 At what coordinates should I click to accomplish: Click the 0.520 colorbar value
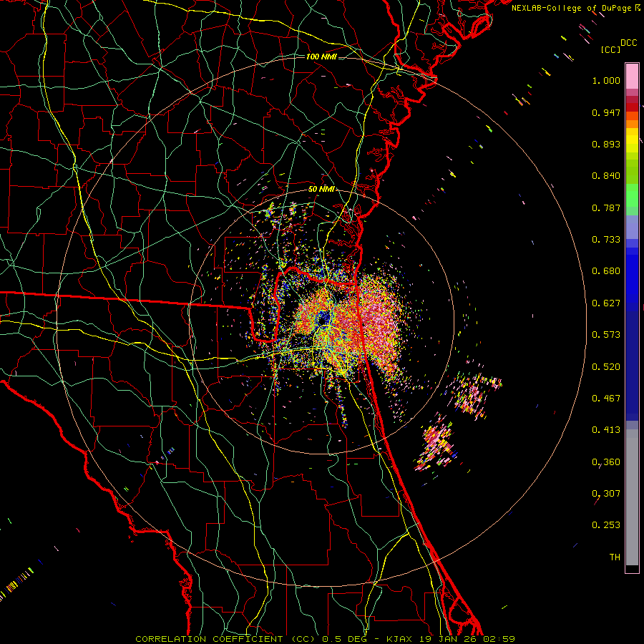(606, 367)
